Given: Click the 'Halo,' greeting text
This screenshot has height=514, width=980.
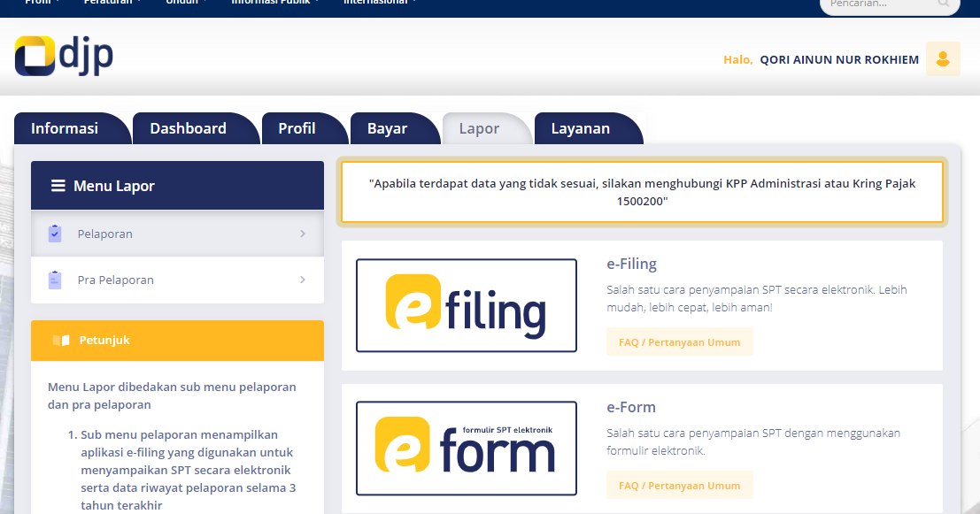Looking at the screenshot, I should pos(738,60).
